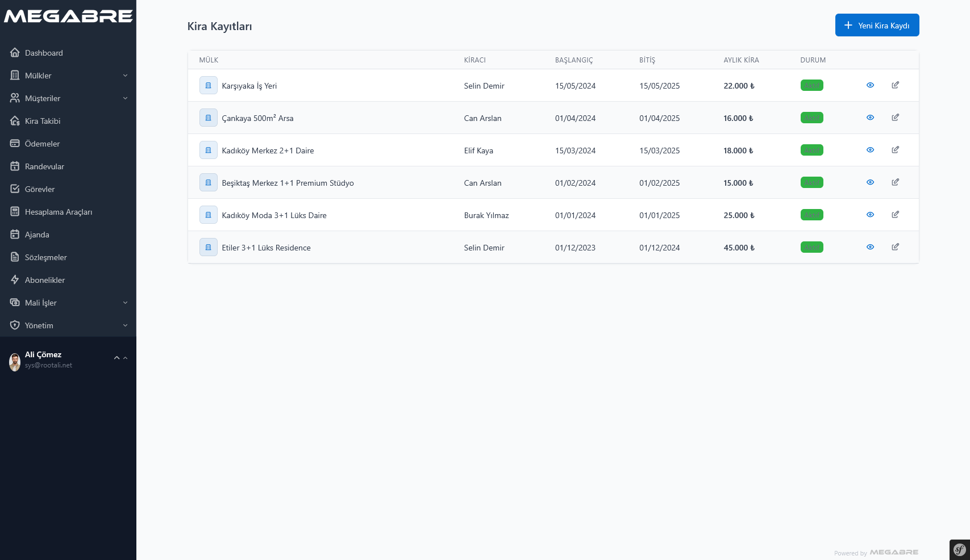Go to Sözleşmeler in the sidebar
The image size is (970, 560).
pos(45,257)
